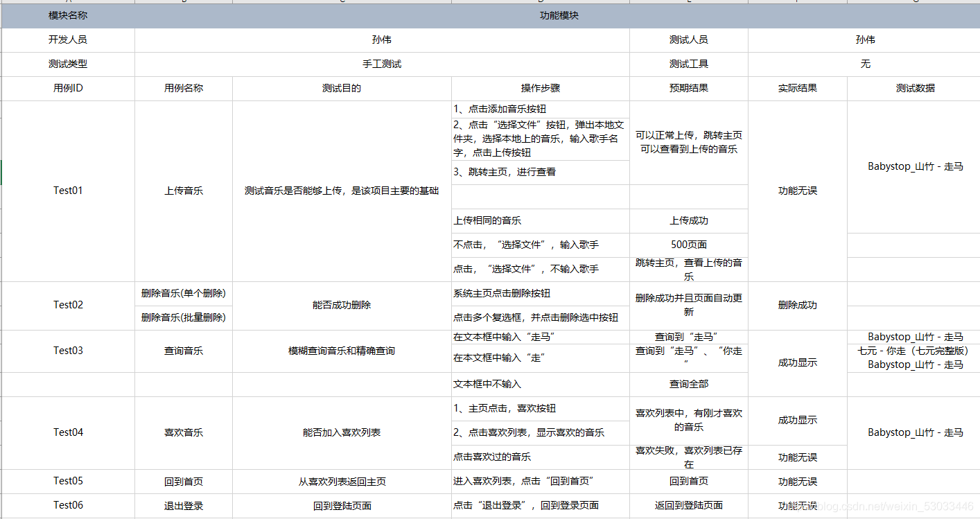This screenshot has width=980, height=519.
Task: Select the 500页面 expected result cell
Action: coord(689,245)
